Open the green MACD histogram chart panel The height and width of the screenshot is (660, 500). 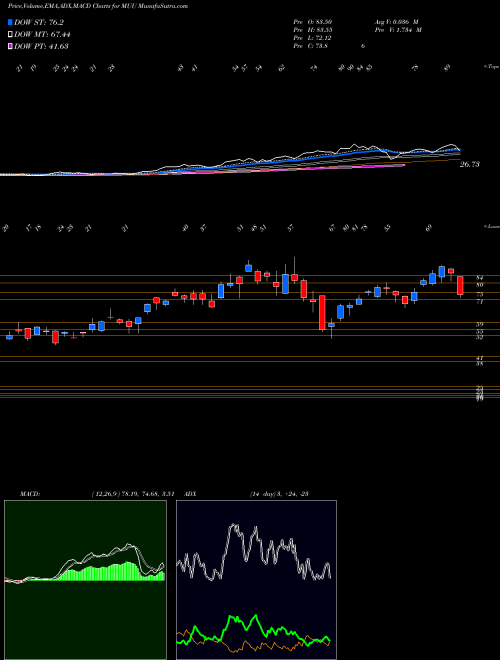click(85, 580)
